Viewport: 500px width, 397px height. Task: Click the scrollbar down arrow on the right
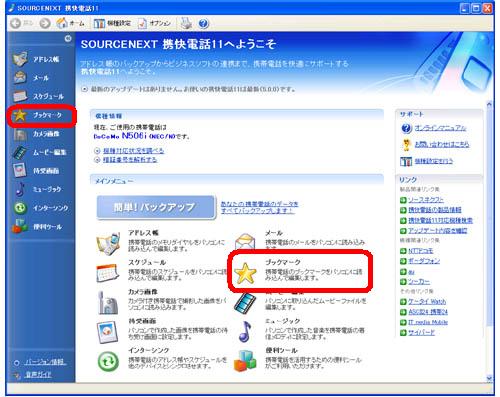click(489, 378)
